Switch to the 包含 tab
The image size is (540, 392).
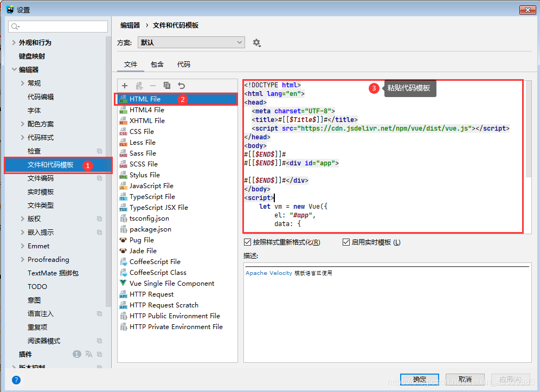(157, 65)
